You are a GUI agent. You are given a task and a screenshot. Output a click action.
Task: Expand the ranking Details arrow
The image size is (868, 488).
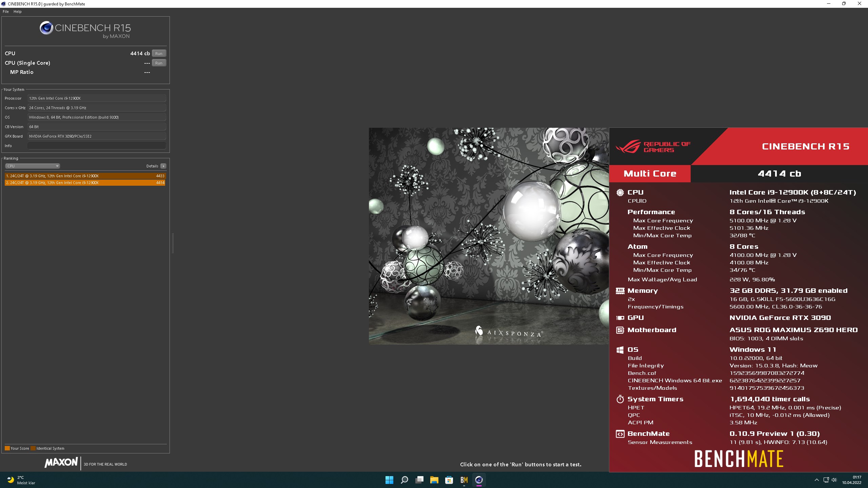point(163,166)
